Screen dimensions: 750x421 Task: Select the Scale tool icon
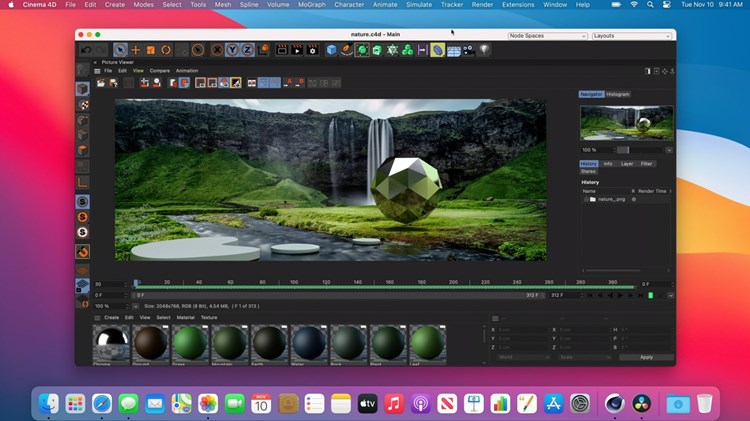pos(151,50)
